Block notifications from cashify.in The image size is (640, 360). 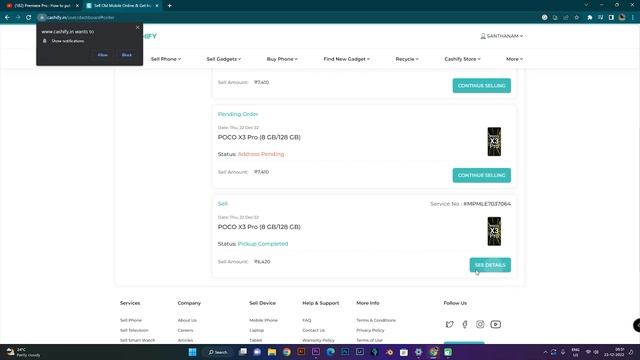[x=127, y=55]
